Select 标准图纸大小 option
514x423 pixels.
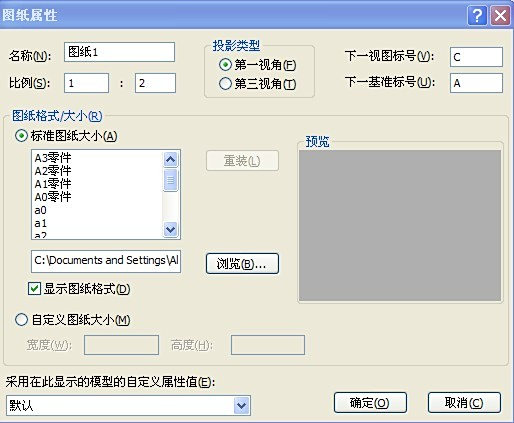[21, 136]
